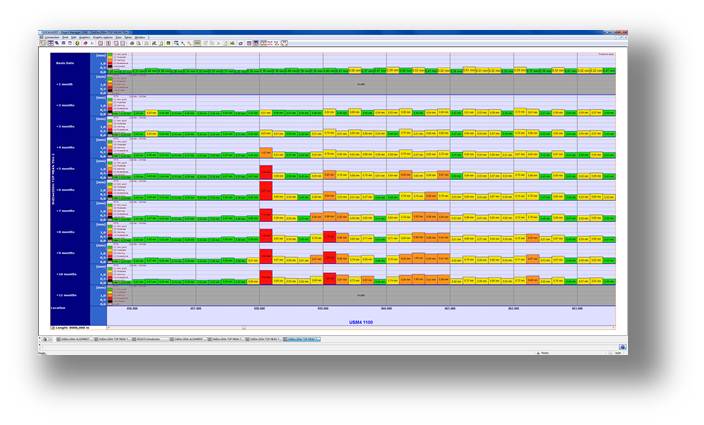Open the Window menu in the menu bar
Viewport: 704px width, 425px height.
(x=139, y=37)
